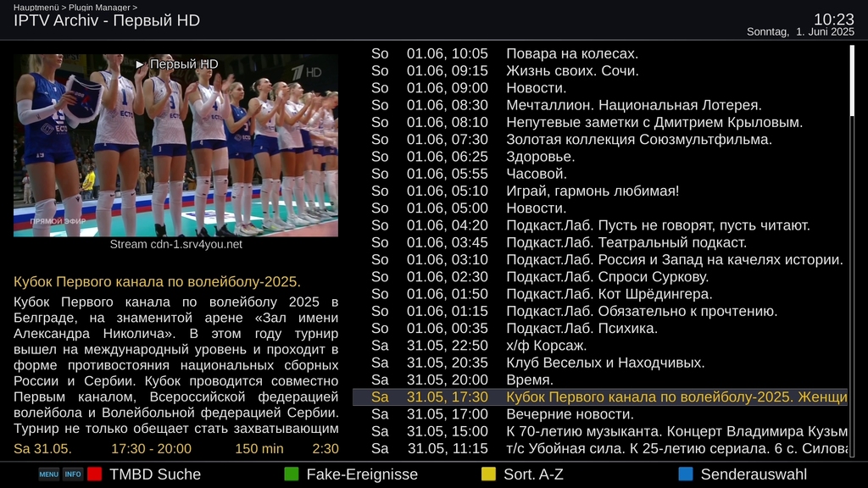Sort the archive list A-Z
Viewport: 868px width, 488px height.
tap(534, 474)
